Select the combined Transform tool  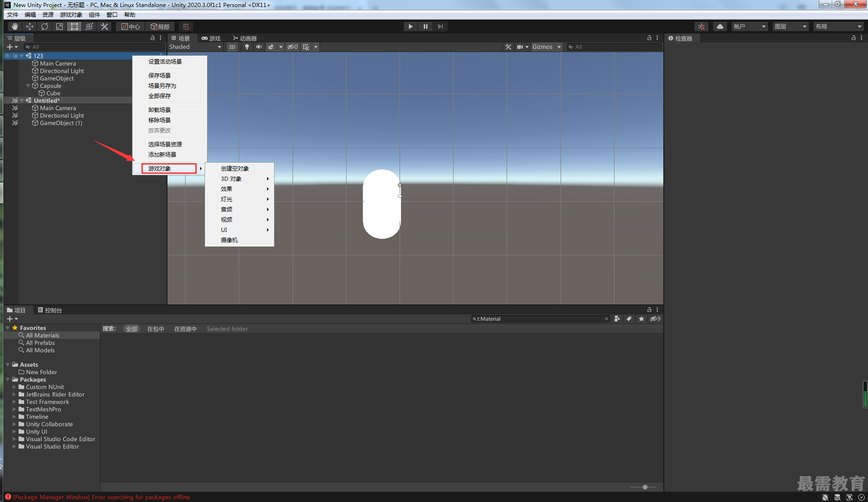[x=89, y=26]
